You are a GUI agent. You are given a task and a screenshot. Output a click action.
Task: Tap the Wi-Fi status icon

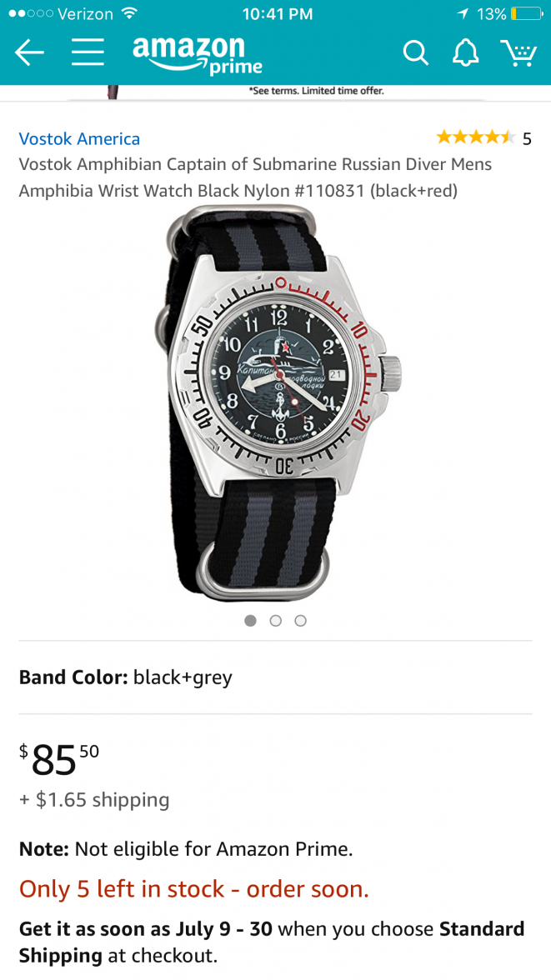[130, 13]
